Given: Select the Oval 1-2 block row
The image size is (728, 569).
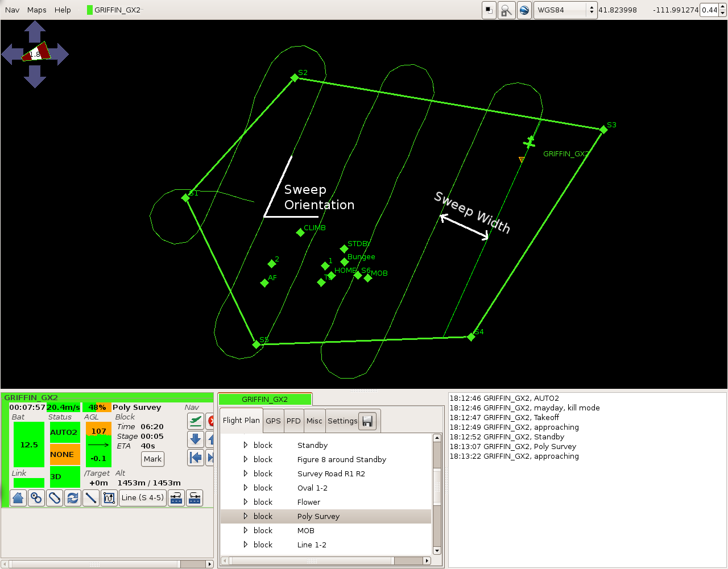Looking at the screenshot, I should [x=325, y=488].
